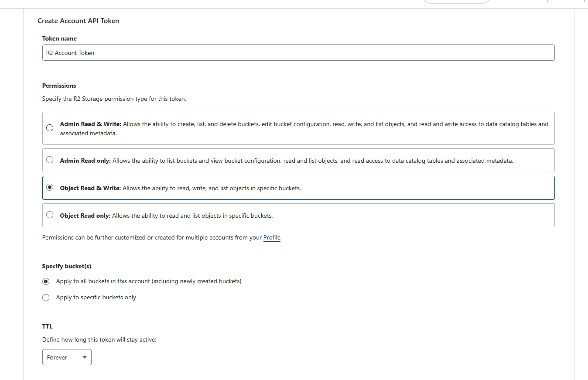Click the bold "Admin Read only:" label
Image resolution: width=588 pixels, height=380 pixels.
[85, 161]
